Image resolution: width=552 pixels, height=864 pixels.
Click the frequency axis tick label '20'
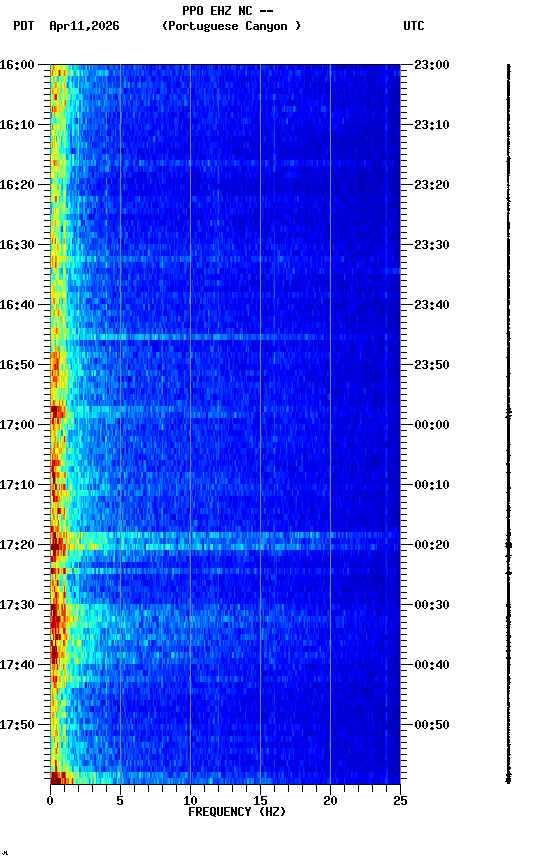click(330, 801)
